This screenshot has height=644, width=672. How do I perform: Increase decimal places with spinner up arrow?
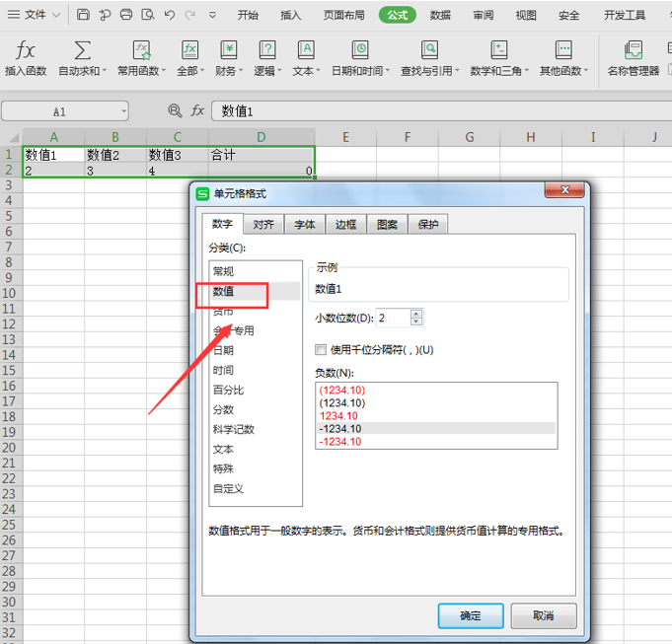415,314
